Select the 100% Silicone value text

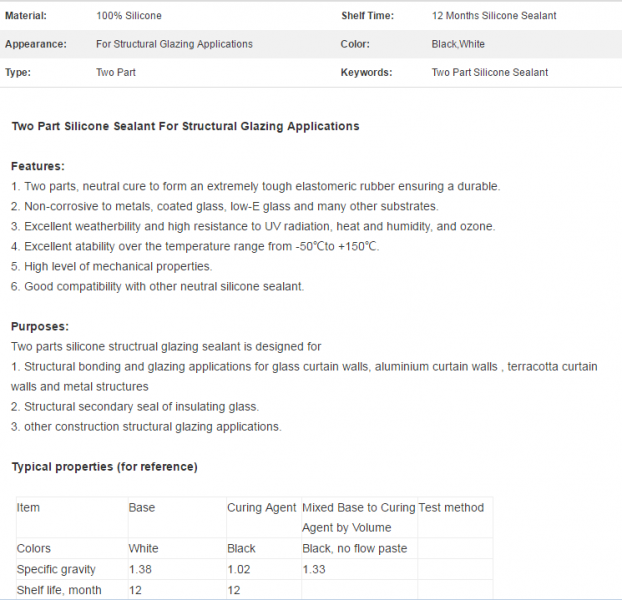(129, 16)
